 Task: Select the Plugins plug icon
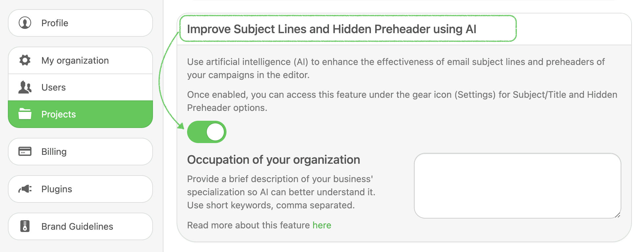(x=25, y=189)
